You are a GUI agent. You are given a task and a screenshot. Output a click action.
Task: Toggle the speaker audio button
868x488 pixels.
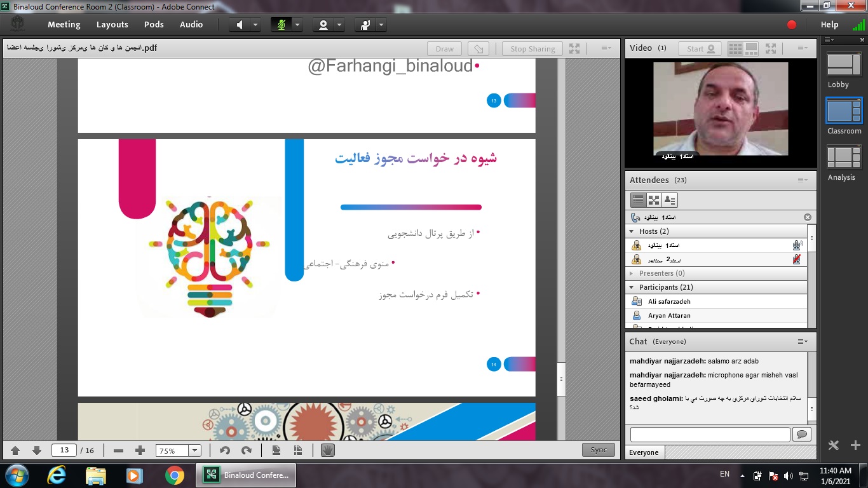point(239,25)
